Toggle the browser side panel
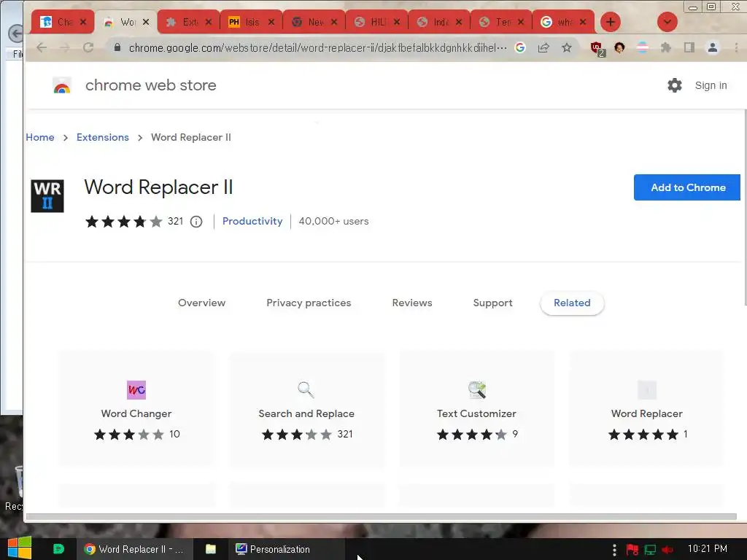 pos(689,47)
